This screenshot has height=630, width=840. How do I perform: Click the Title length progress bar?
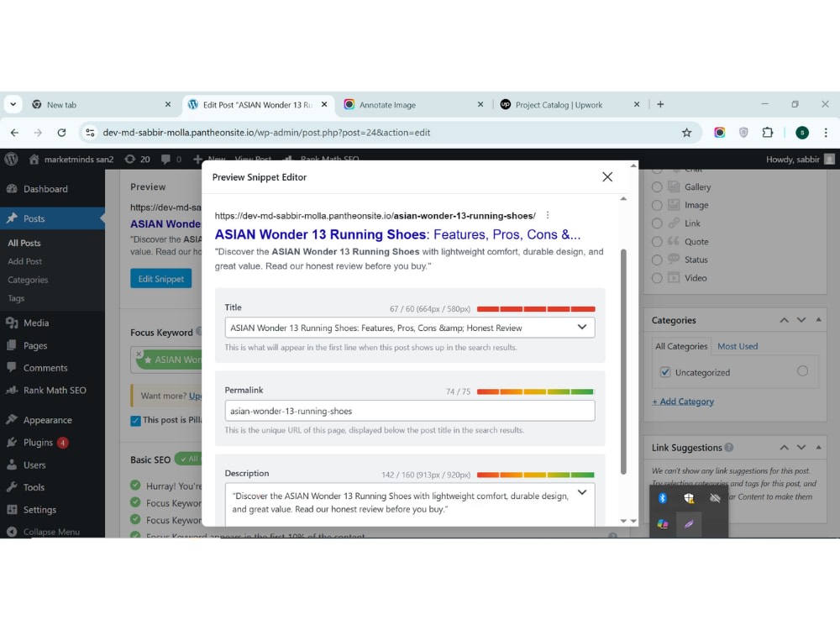[536, 309]
